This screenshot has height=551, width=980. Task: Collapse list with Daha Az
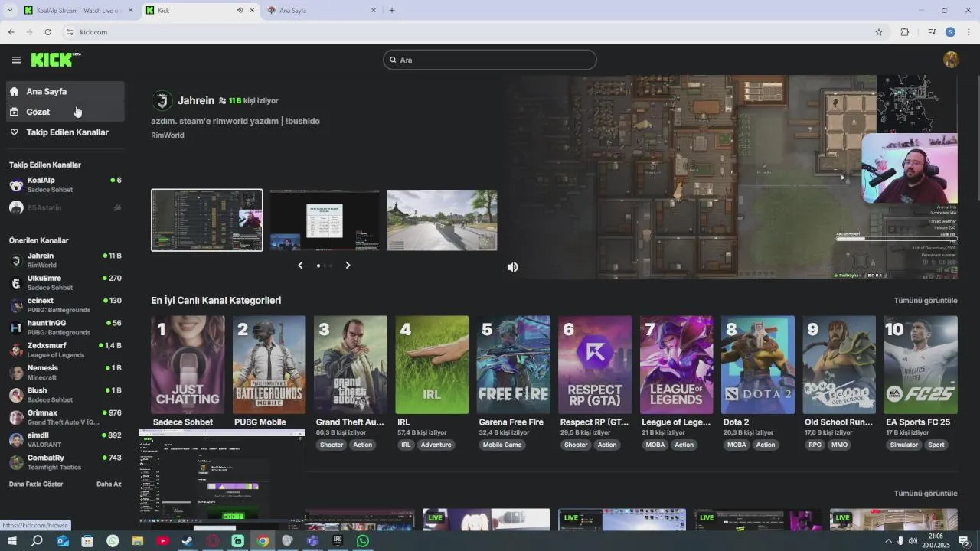pos(109,484)
